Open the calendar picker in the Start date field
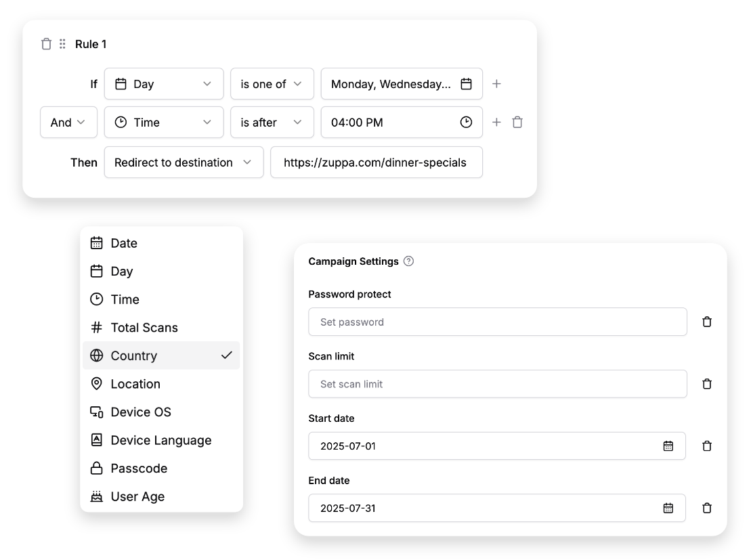 pyautogui.click(x=668, y=446)
